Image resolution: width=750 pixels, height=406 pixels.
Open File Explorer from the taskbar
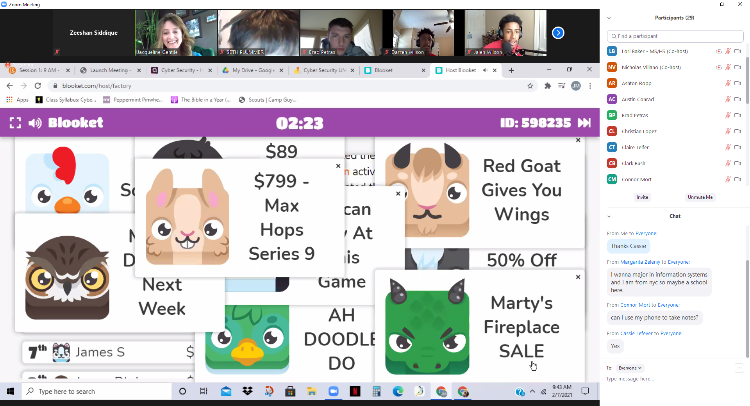click(312, 392)
